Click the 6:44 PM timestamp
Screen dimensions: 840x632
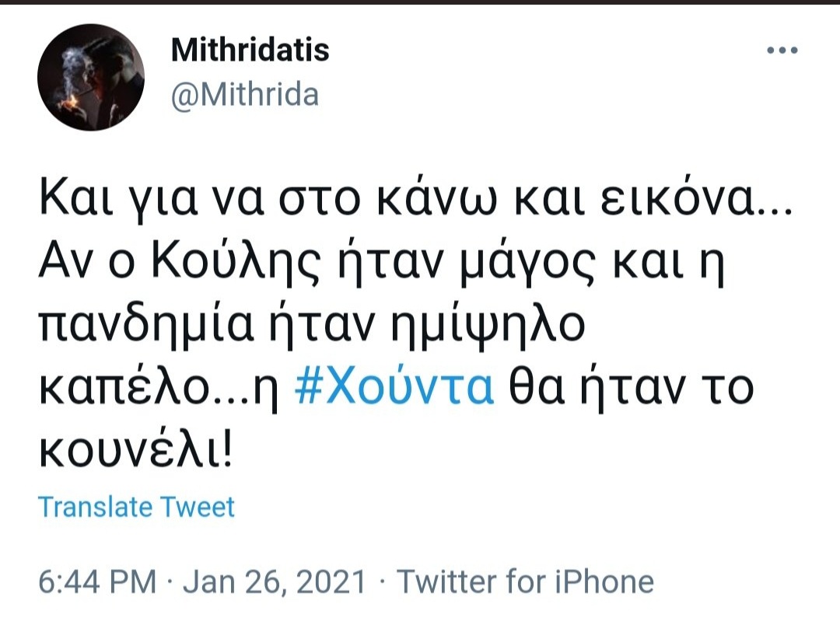[97, 581]
